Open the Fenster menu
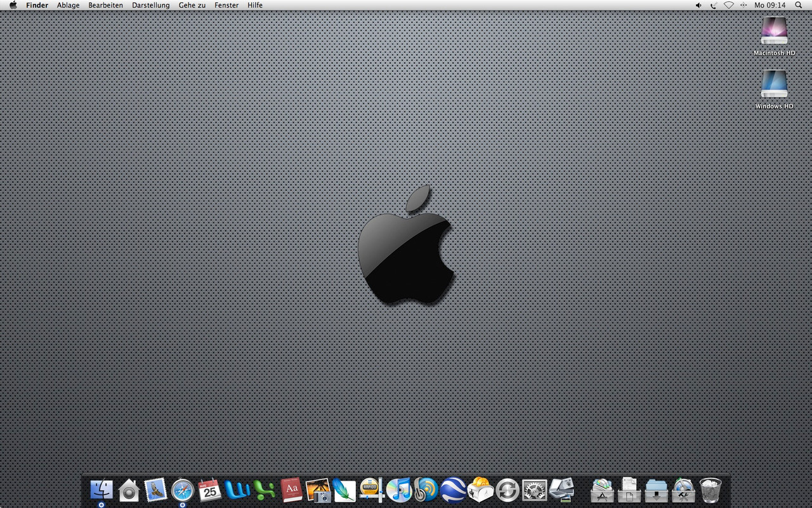 (226, 5)
